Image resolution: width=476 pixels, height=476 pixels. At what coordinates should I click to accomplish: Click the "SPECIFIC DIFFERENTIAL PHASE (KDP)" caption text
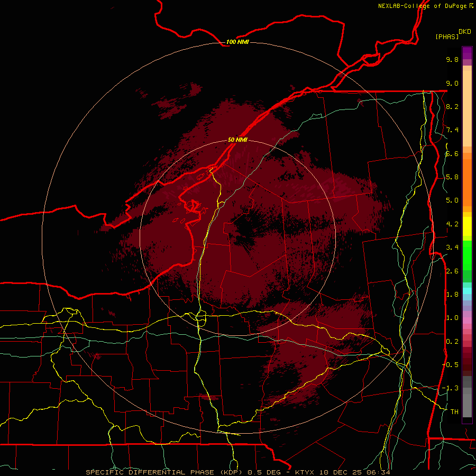coord(164,472)
